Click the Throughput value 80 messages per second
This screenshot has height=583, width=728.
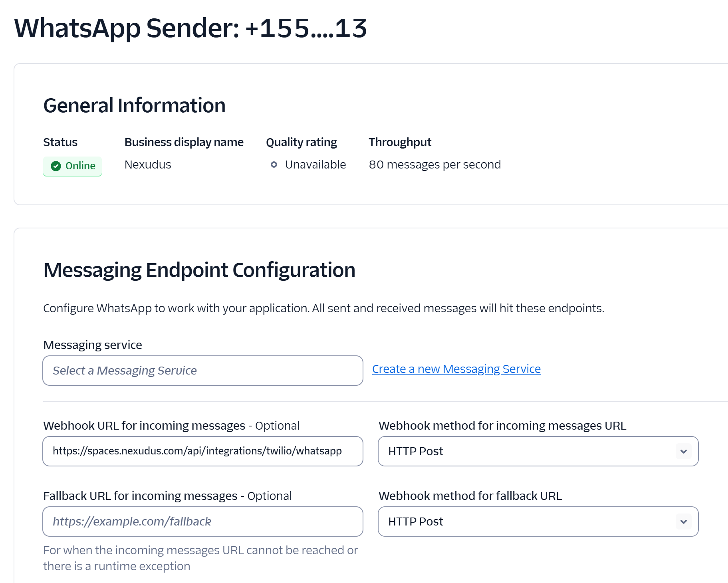[x=435, y=164]
